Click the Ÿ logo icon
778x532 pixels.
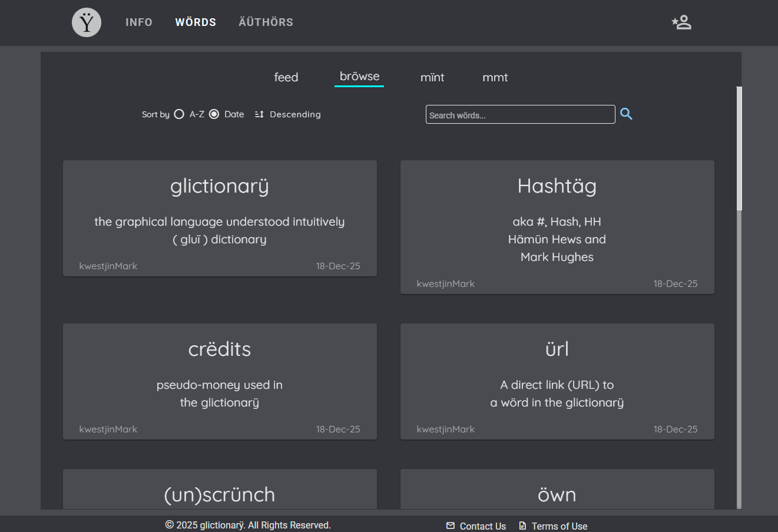point(87,23)
